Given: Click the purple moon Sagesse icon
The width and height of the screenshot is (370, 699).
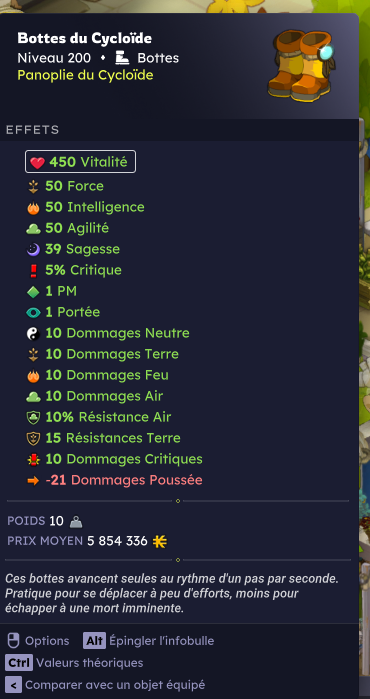Looking at the screenshot, I should tap(33, 250).
